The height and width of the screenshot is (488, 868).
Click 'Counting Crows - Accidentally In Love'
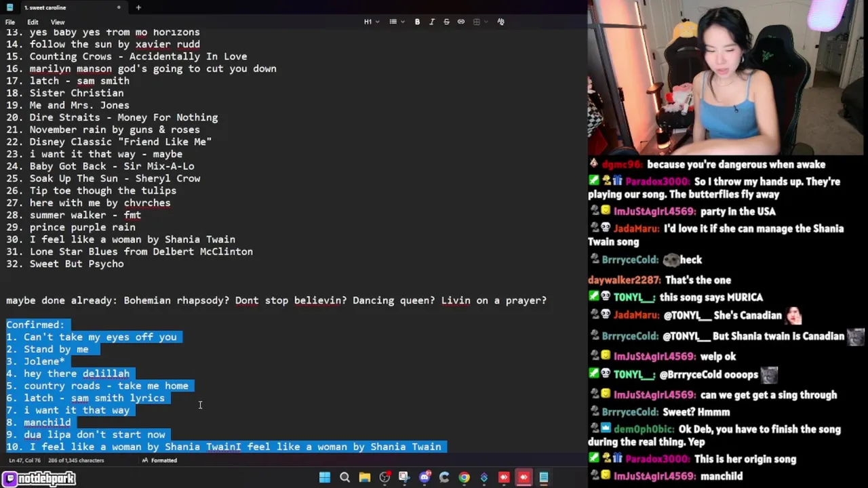coord(138,56)
